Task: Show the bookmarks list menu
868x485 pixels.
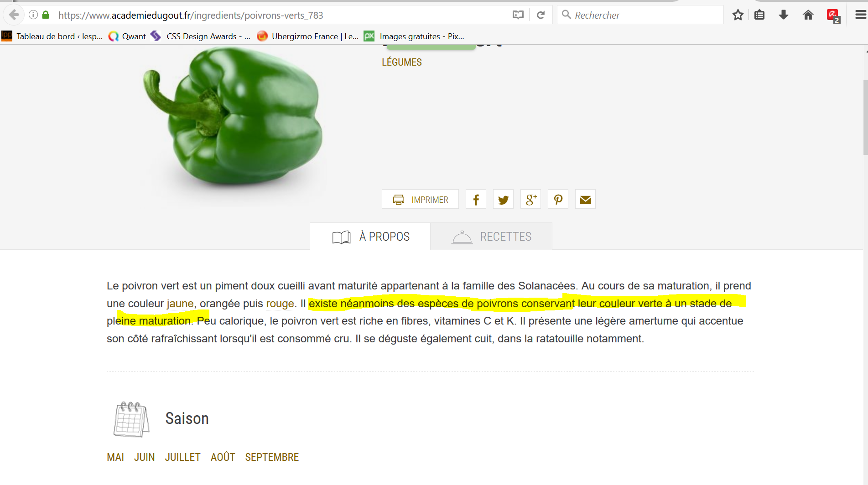Action: point(759,15)
